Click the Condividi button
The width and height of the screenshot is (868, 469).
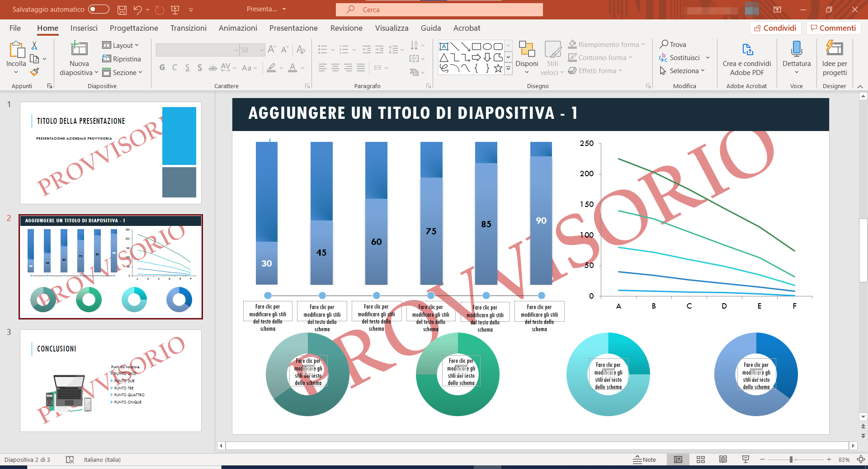coord(775,28)
